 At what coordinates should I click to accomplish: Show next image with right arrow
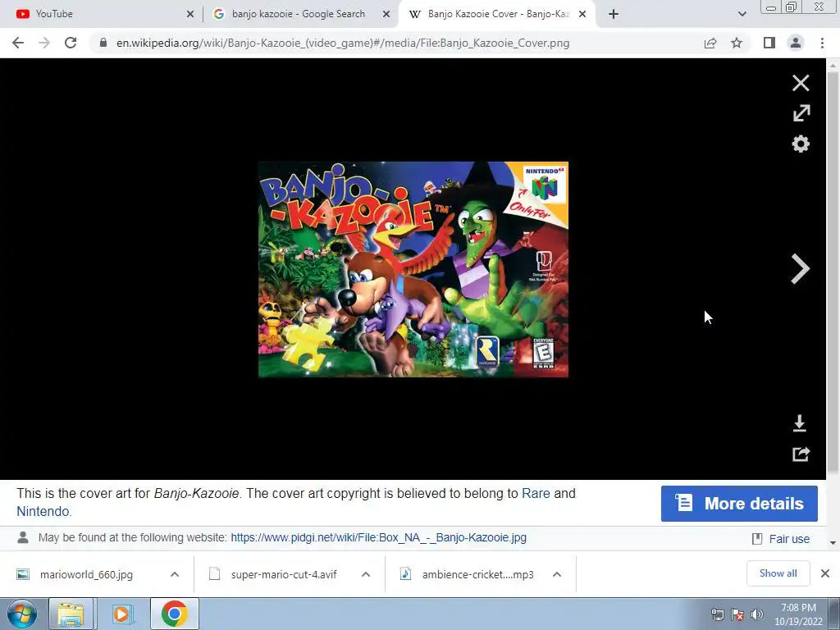801,268
